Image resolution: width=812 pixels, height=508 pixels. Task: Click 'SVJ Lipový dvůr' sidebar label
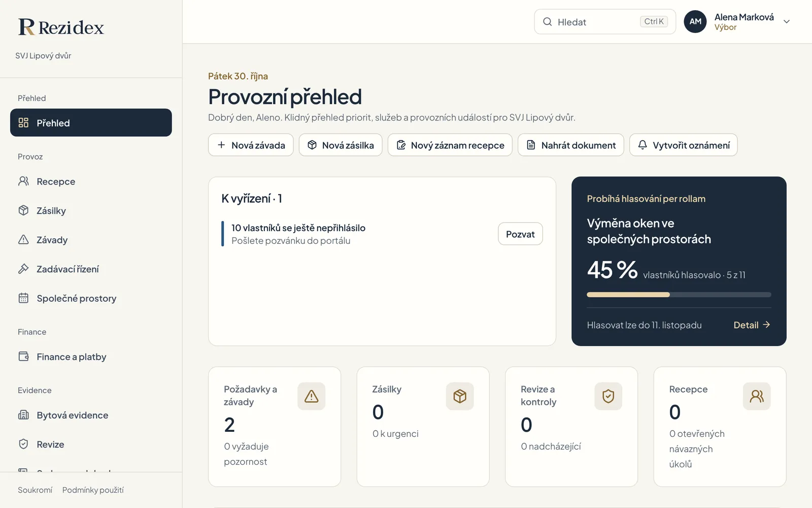click(x=43, y=56)
